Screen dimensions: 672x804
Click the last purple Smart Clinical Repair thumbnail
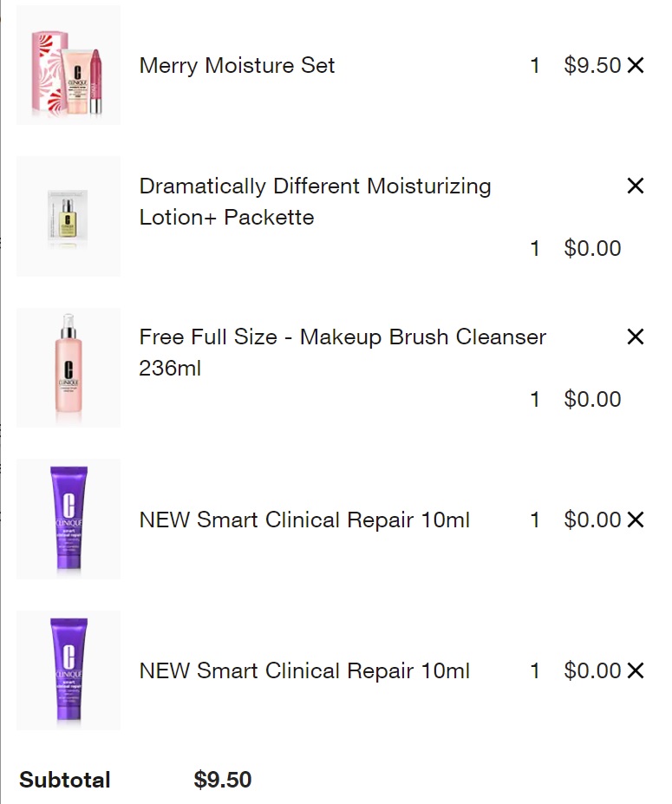[x=69, y=670]
